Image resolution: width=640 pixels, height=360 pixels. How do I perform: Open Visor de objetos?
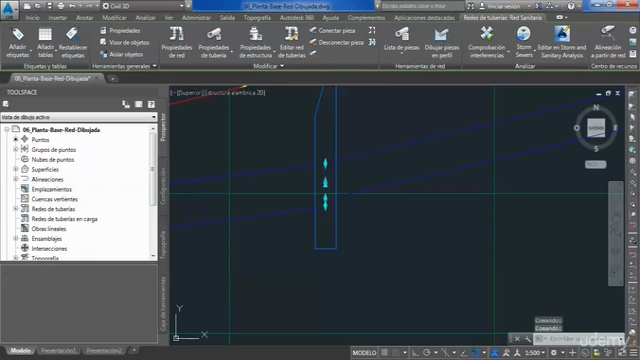(124, 42)
